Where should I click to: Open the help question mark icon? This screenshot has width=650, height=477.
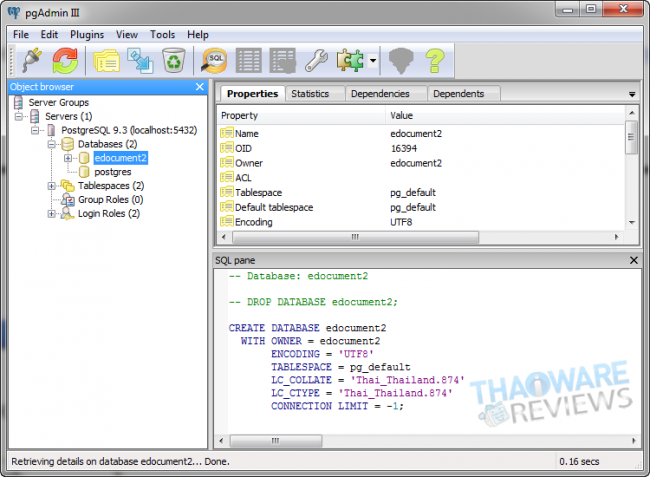click(x=434, y=61)
